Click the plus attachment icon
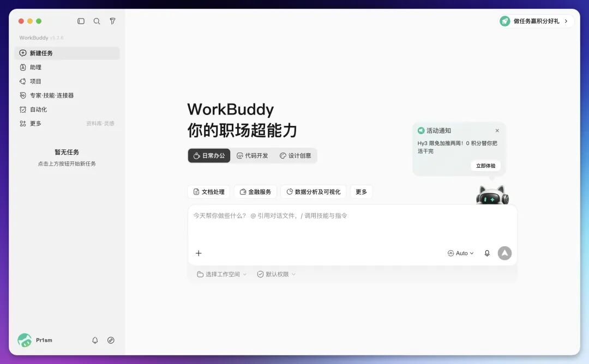The width and height of the screenshot is (589, 364). [199, 253]
